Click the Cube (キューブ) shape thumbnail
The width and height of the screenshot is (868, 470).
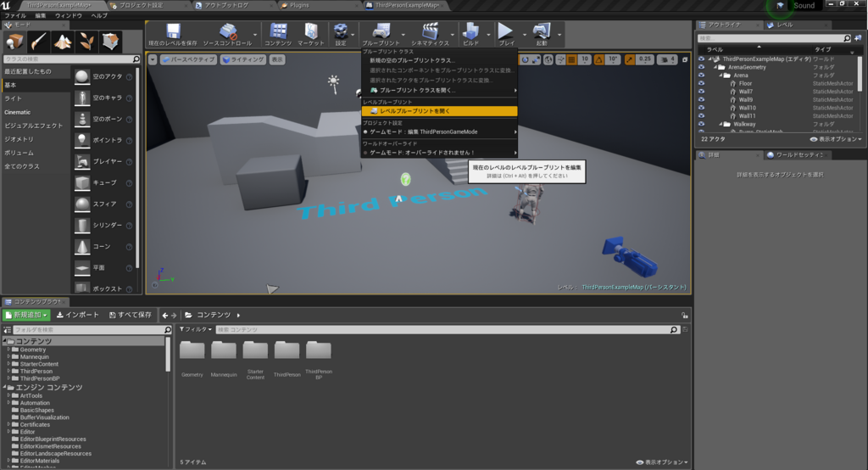point(82,183)
